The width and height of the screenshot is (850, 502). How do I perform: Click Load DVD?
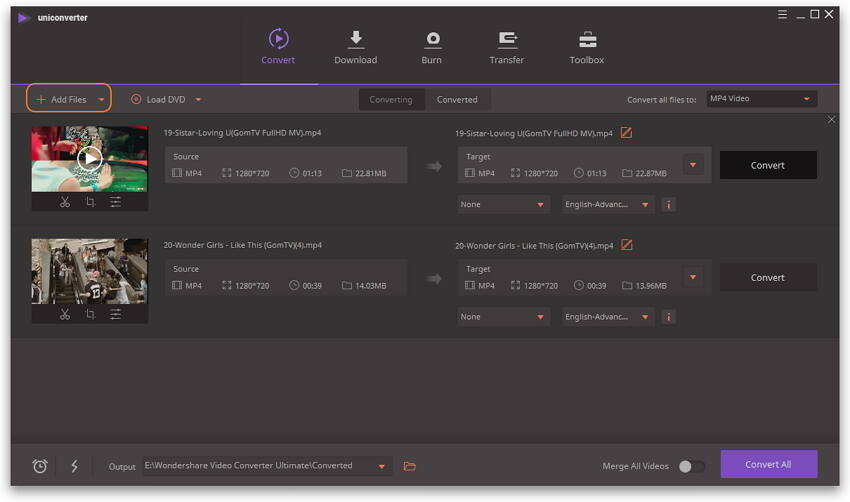[x=158, y=99]
